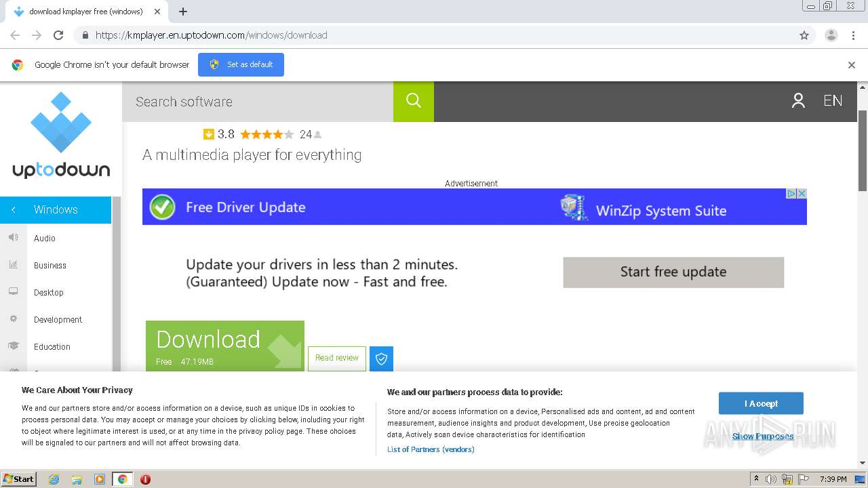Click the Education graduation cap icon
The width and height of the screenshot is (868, 488).
13,346
